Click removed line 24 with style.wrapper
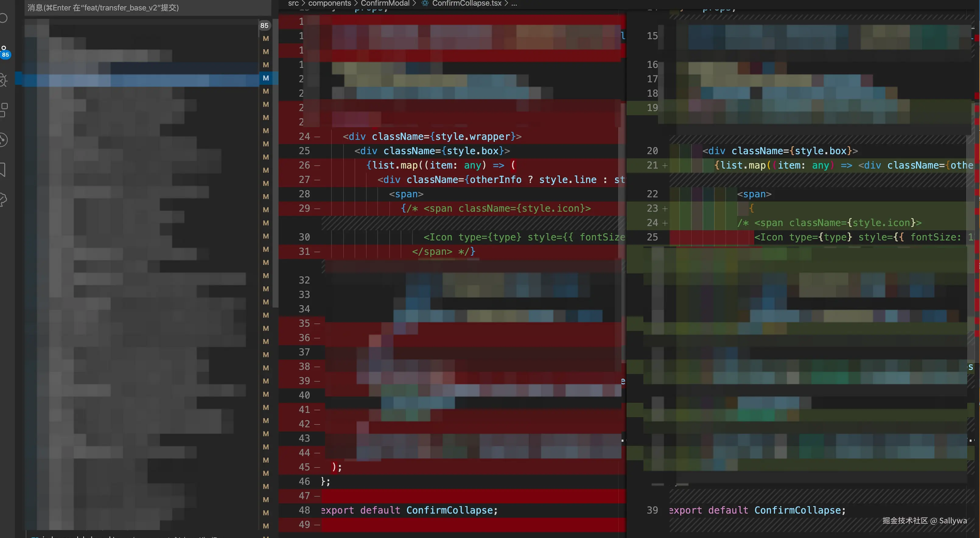This screenshot has height=538, width=980. [432, 137]
